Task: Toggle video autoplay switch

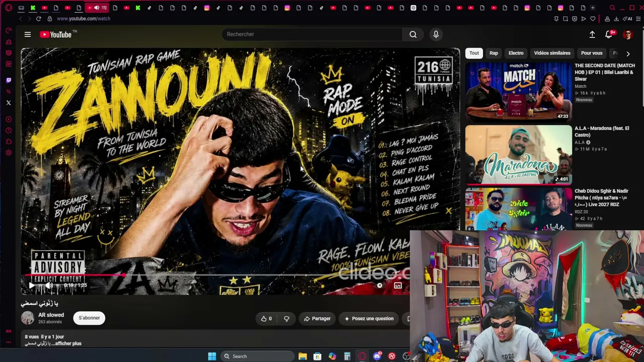Action: click(x=380, y=286)
